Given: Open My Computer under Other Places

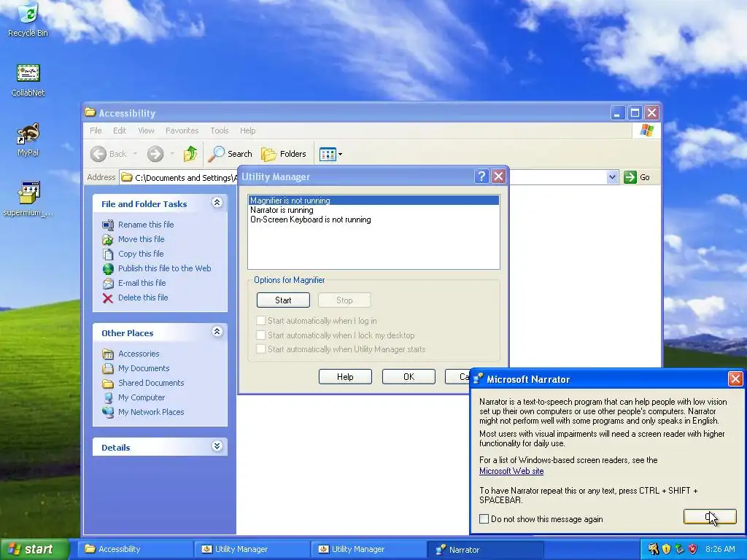Looking at the screenshot, I should click(141, 397).
